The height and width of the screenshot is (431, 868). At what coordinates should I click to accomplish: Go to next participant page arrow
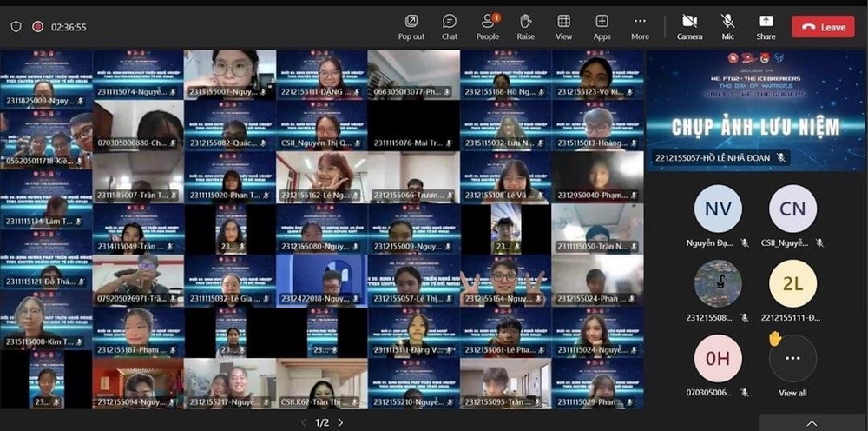[340, 422]
